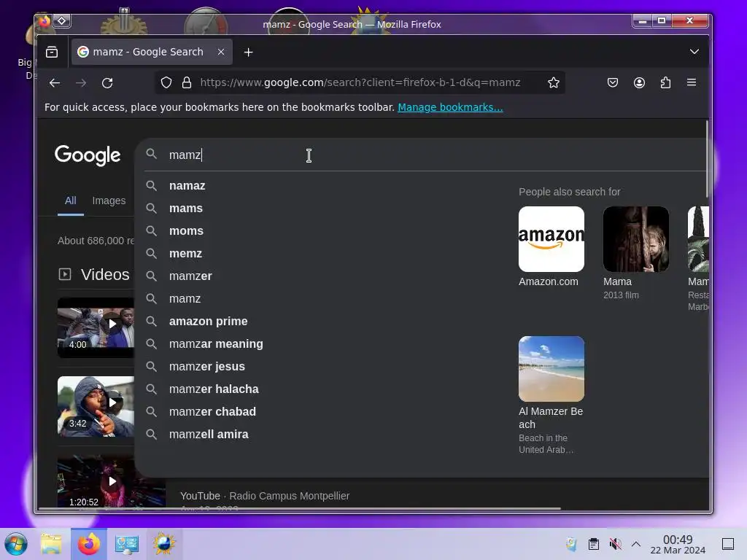Open a new tab with plus
This screenshot has height=560, width=747.
(x=248, y=52)
